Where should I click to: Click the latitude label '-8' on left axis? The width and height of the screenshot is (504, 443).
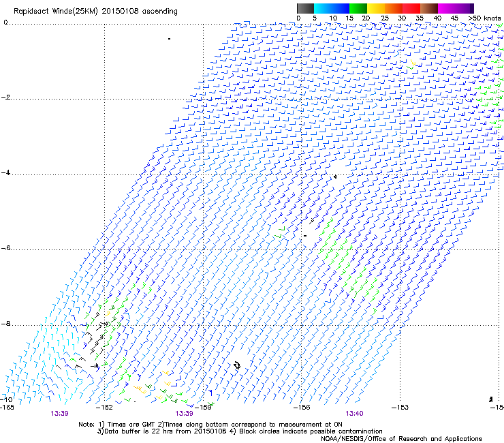6,323
